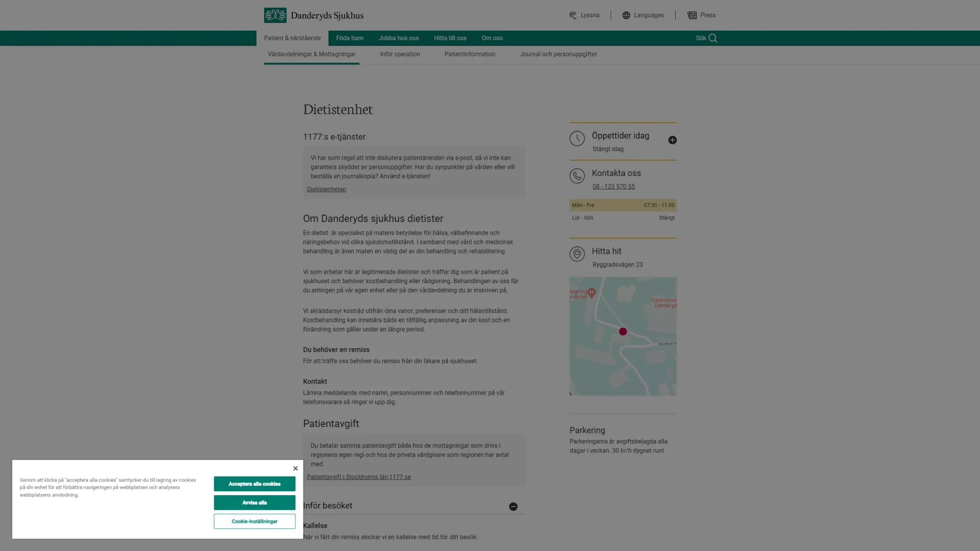Select the Inför operation submenu tab
980x551 pixels.
(400, 55)
